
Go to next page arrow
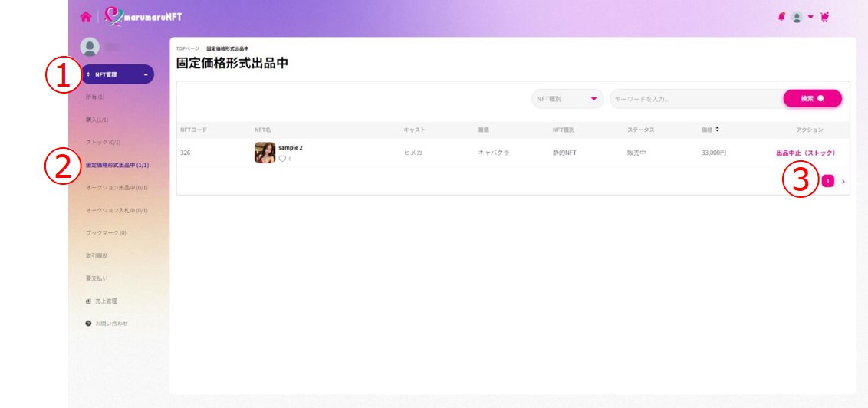pyautogui.click(x=843, y=181)
